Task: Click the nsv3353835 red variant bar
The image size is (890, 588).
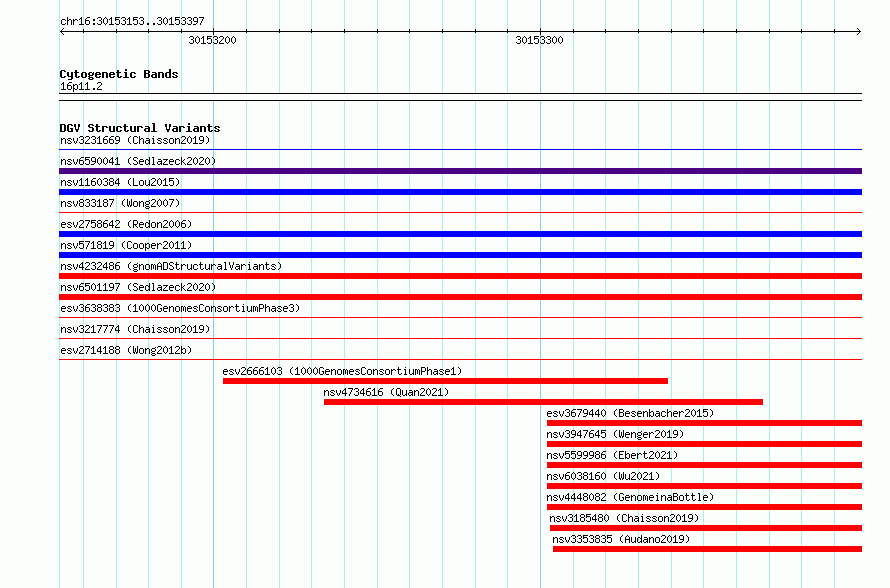Action: pos(708,549)
